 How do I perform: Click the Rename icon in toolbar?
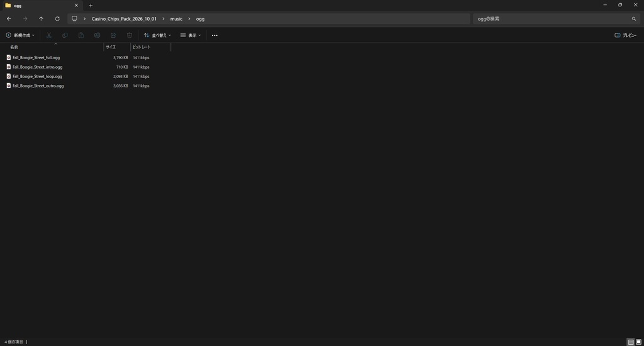pos(97,35)
